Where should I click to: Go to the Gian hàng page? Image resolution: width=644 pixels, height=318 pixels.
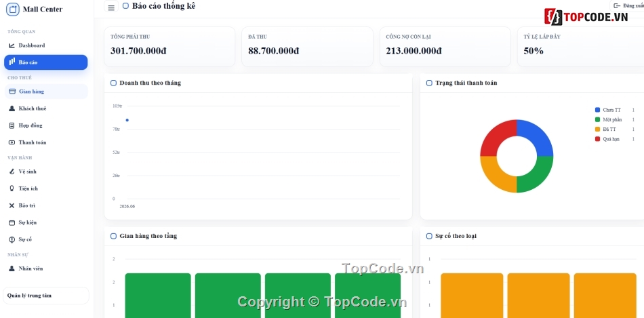[46, 92]
